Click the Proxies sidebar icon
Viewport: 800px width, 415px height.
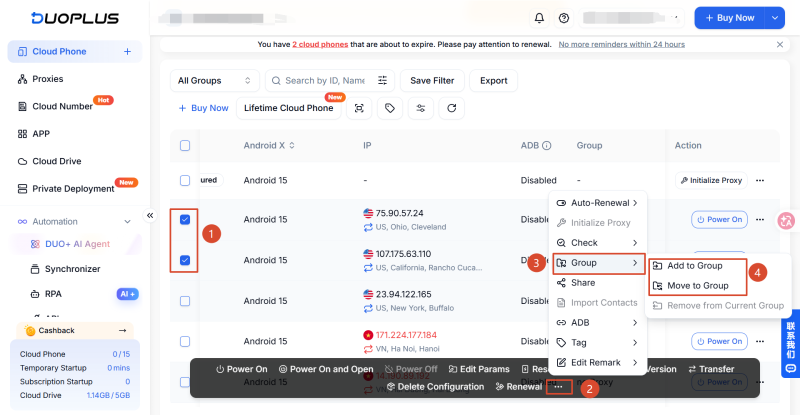click(x=22, y=79)
